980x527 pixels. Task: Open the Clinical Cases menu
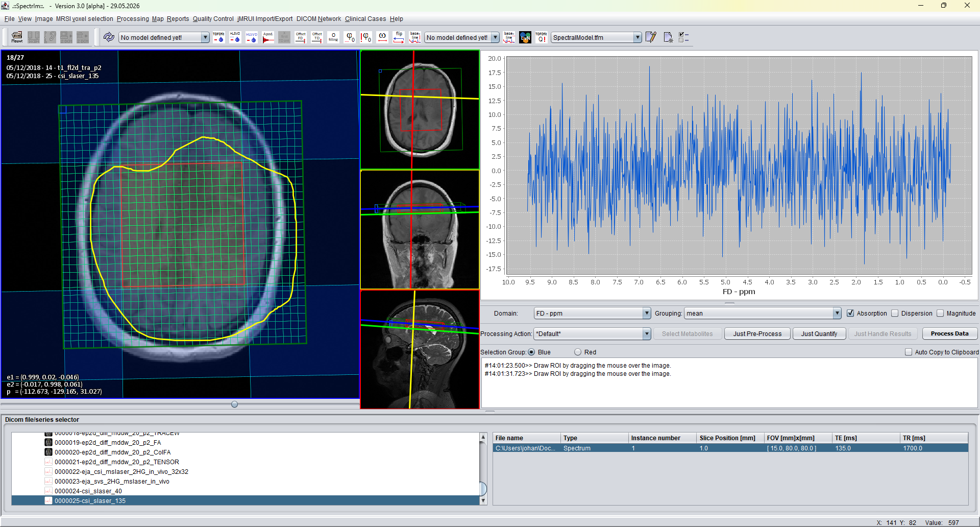[365, 19]
